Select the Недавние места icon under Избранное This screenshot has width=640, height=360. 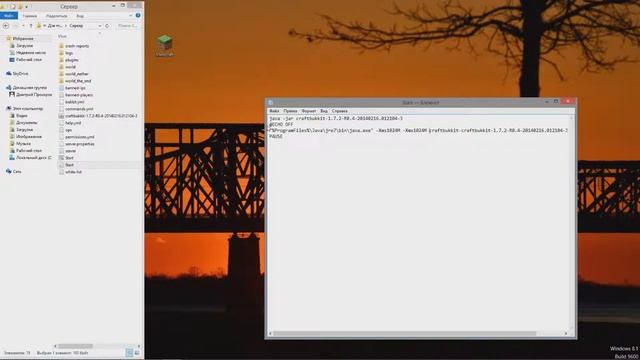(12, 53)
